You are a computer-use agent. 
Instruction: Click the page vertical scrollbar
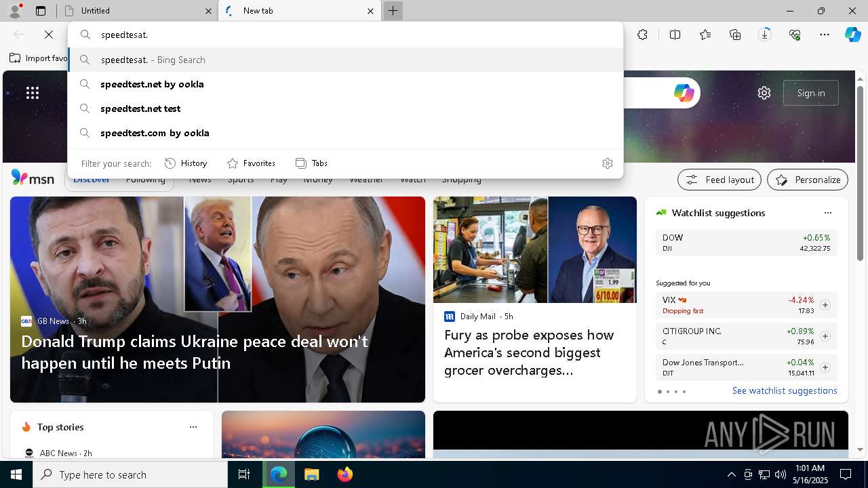(x=861, y=173)
